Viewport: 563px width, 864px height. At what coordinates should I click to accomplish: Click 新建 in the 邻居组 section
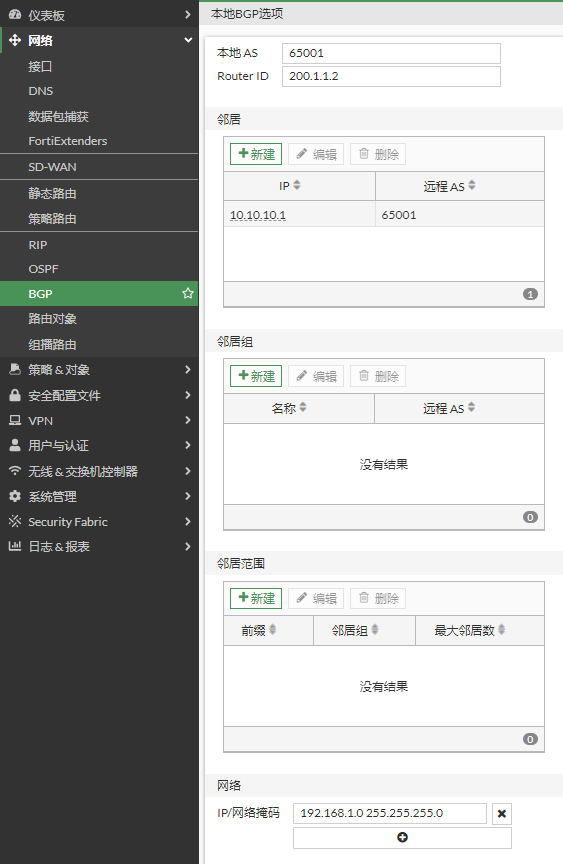(256, 376)
